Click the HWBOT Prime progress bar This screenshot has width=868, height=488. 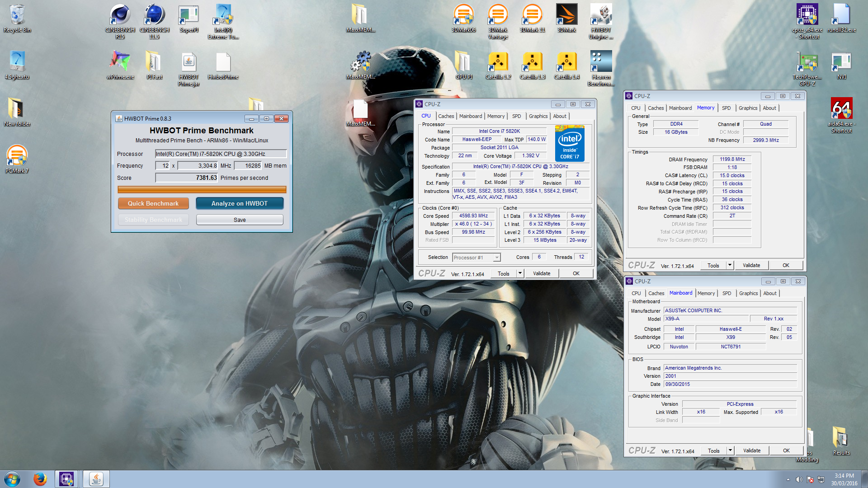pyautogui.click(x=202, y=189)
